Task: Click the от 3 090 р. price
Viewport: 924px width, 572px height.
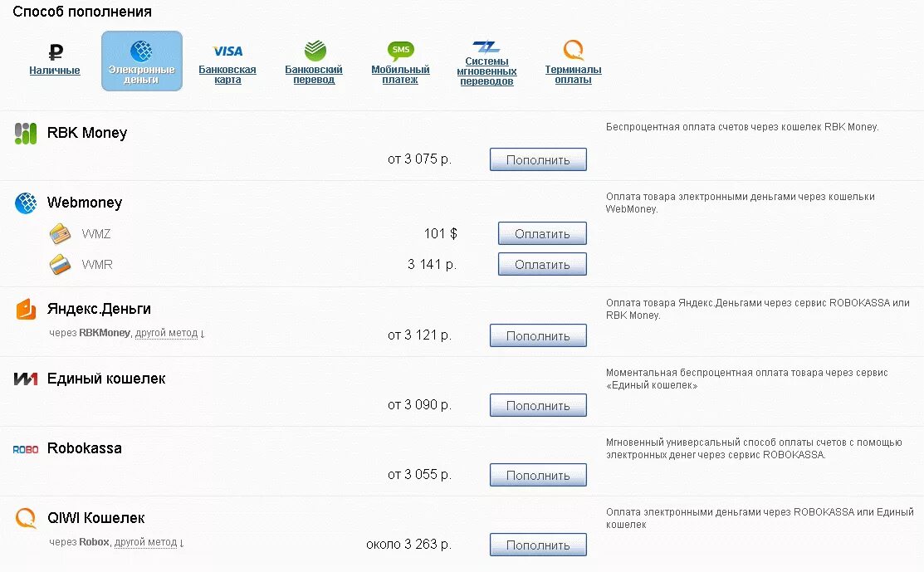Action: tap(419, 404)
